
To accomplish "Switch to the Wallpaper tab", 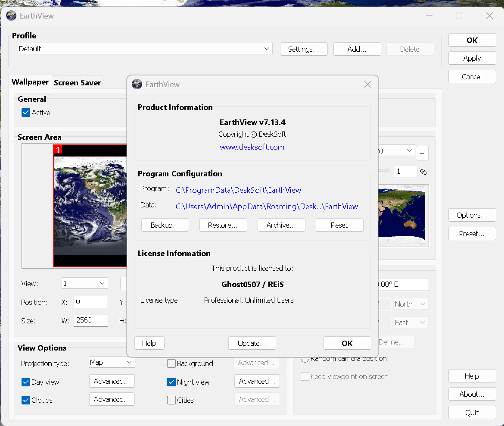I will 30,82.
